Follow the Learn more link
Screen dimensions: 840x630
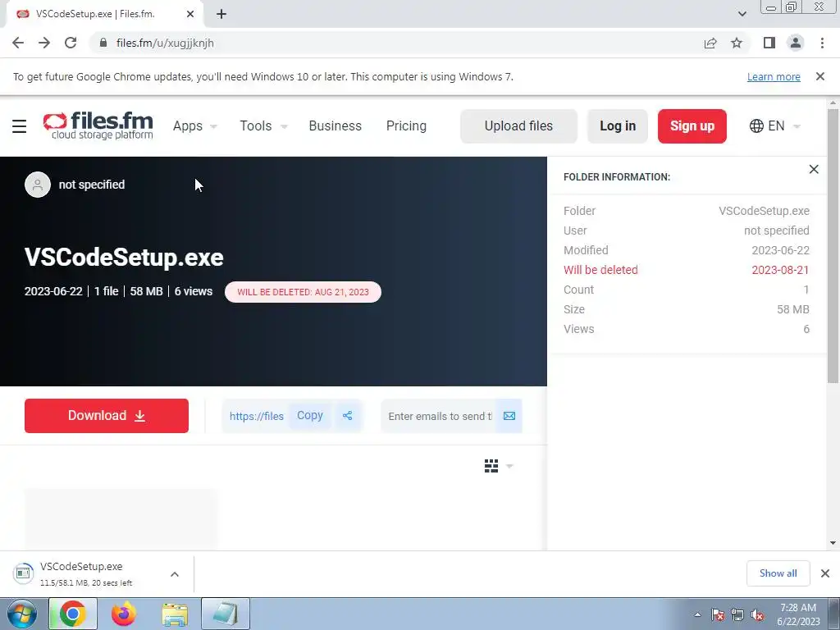774,76
